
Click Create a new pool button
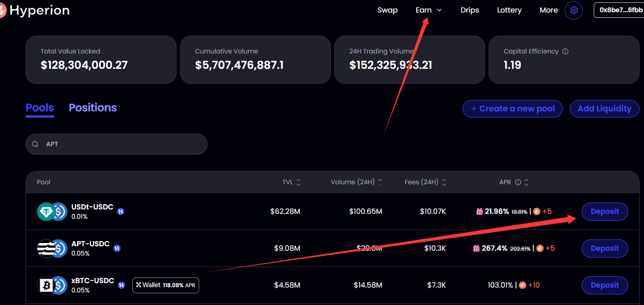point(512,109)
